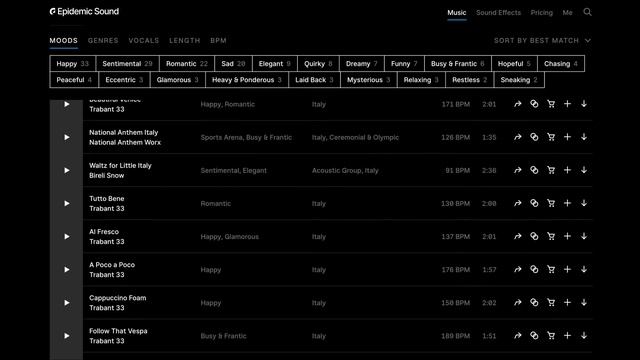Click the Sports Arena, Busy & Frantic moods
Viewport: 640px width, 360px height.
tap(246, 137)
